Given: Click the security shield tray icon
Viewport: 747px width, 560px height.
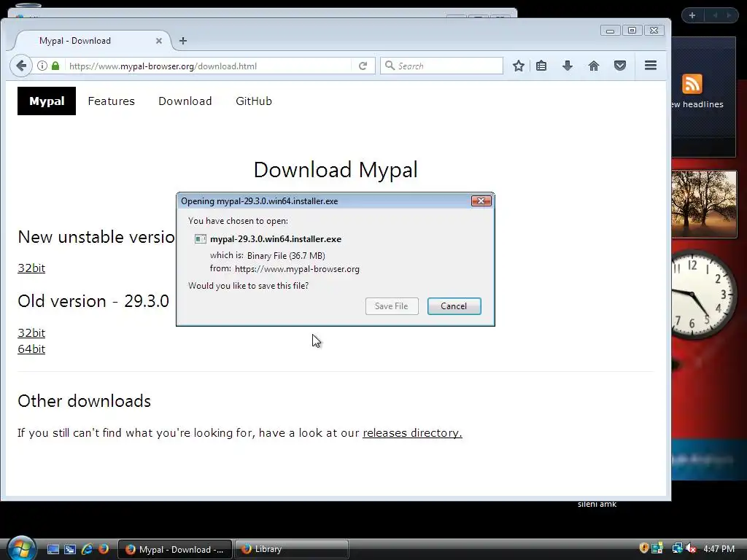Looking at the screenshot, I should coord(643,548).
